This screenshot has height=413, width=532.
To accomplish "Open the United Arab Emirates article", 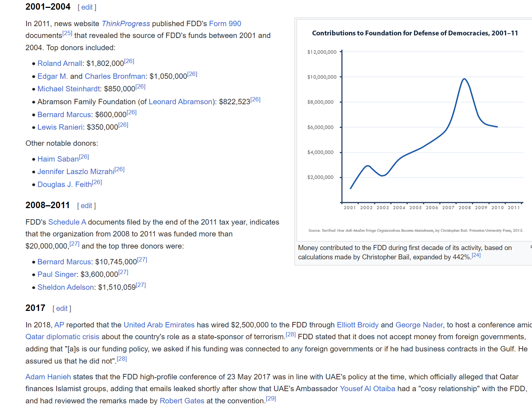I will (159, 325).
